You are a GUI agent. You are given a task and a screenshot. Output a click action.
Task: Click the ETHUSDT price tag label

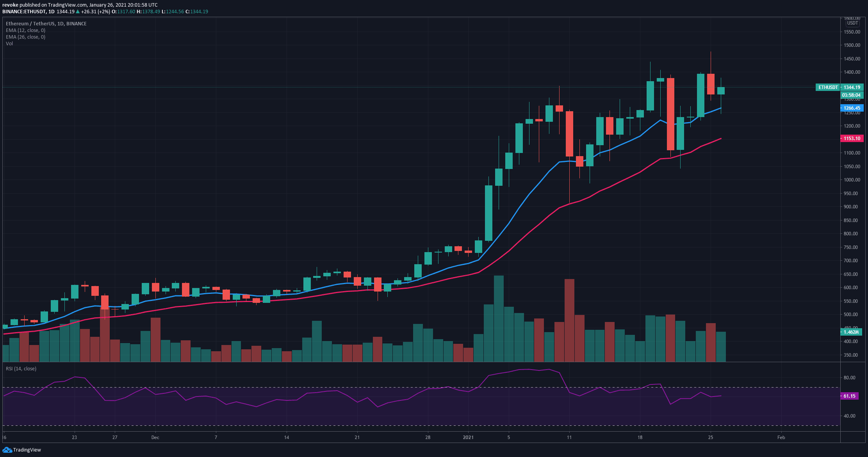click(x=828, y=87)
